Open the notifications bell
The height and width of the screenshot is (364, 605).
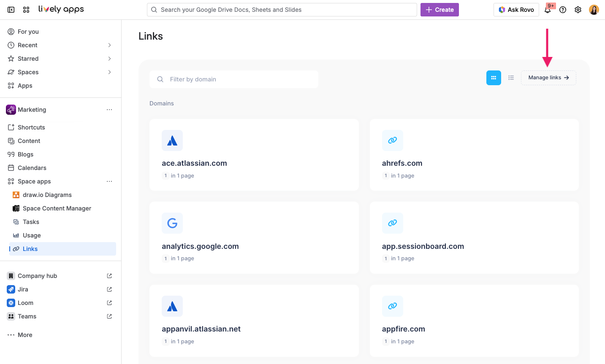[x=548, y=9]
